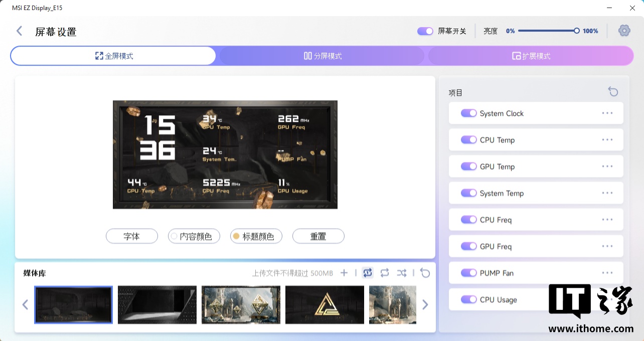The image size is (644, 341).
Task: Toggle CPU Temp item switch
Action: pos(469,140)
